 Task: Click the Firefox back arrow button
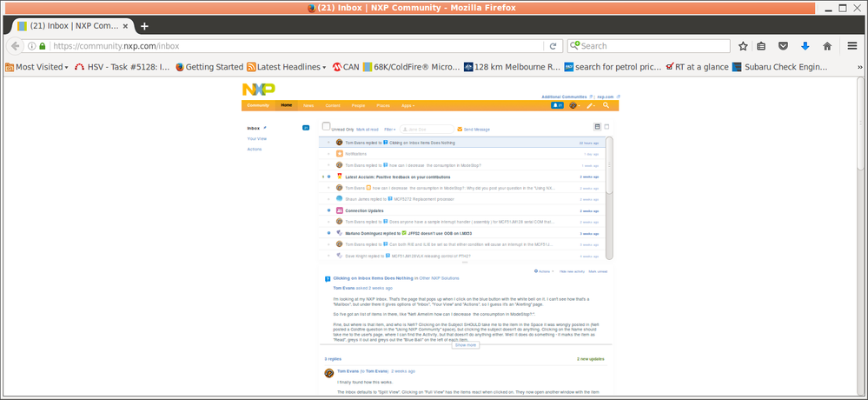15,46
